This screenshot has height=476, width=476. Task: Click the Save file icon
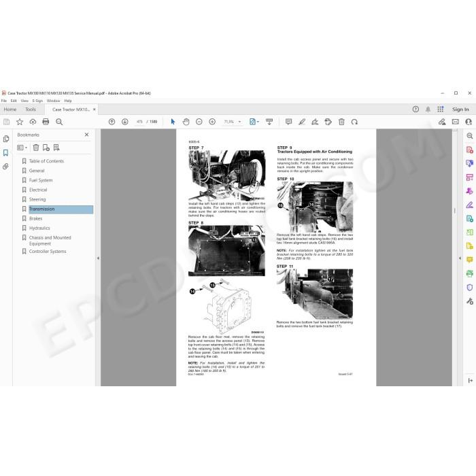click(6, 122)
